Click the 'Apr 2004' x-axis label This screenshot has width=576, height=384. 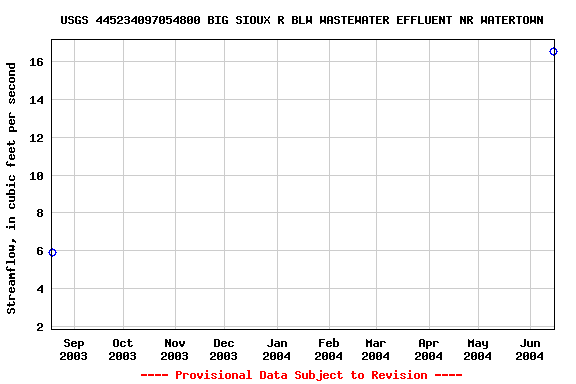coord(428,349)
